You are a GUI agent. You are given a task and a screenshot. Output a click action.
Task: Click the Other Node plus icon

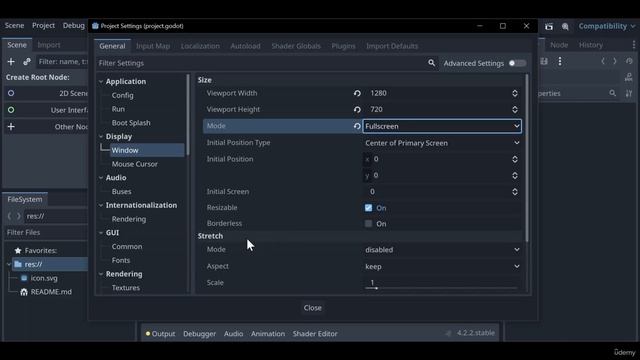coord(11,127)
